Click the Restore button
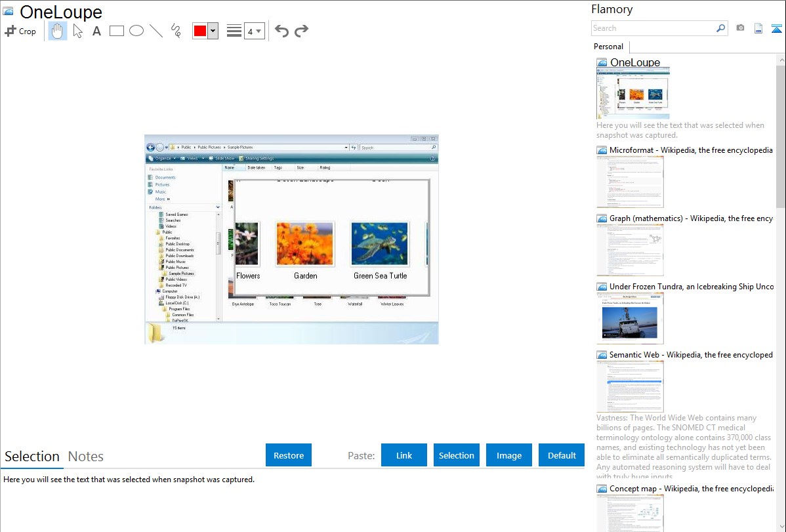The image size is (786, 532). pos(289,455)
